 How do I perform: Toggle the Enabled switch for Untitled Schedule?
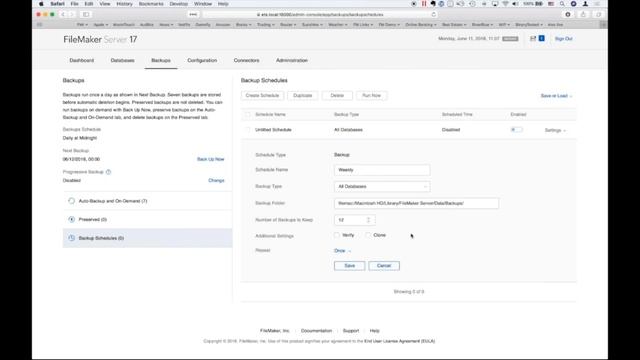[516, 130]
